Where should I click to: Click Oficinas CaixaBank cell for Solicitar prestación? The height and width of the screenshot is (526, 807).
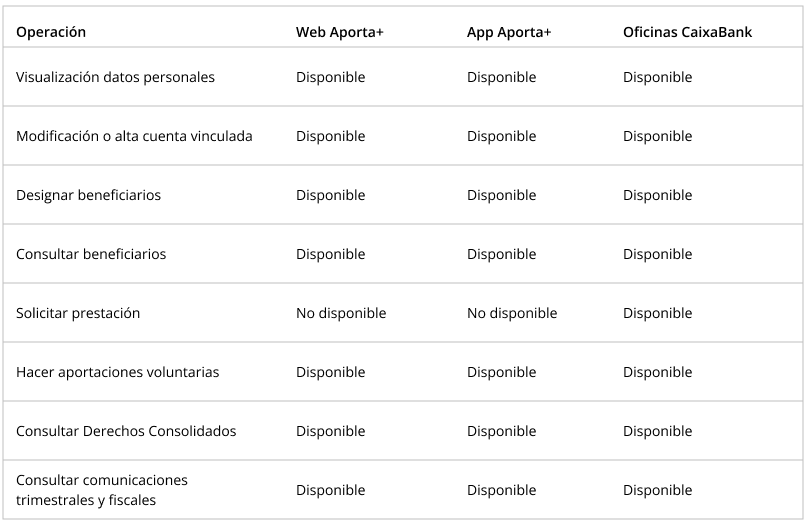tap(657, 313)
